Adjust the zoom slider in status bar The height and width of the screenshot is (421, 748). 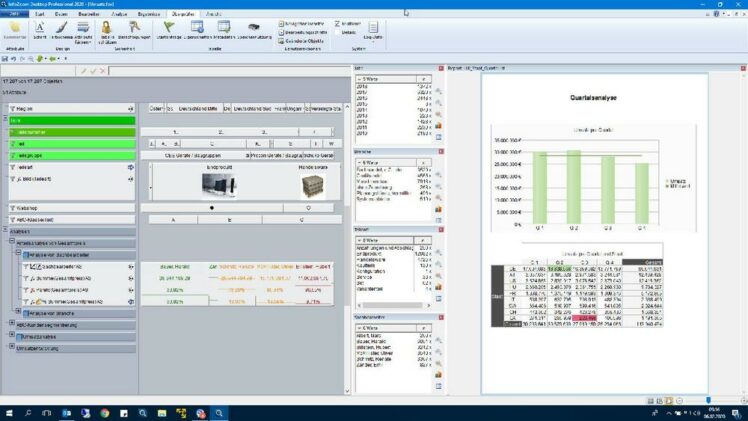pos(708,400)
